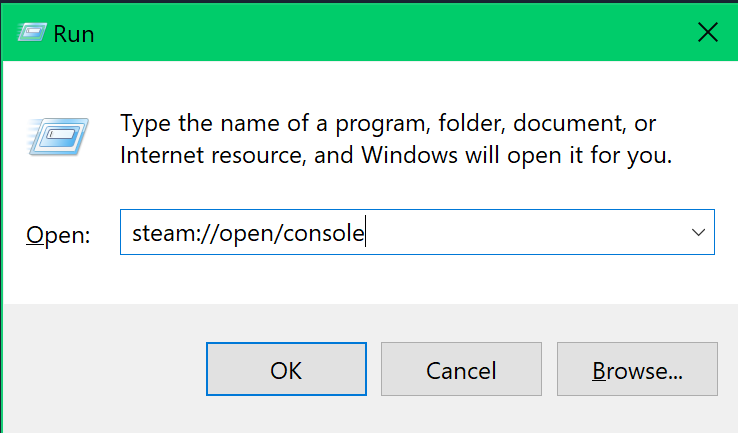Click the Open: label
The height and width of the screenshot is (433, 738).
[x=58, y=235]
